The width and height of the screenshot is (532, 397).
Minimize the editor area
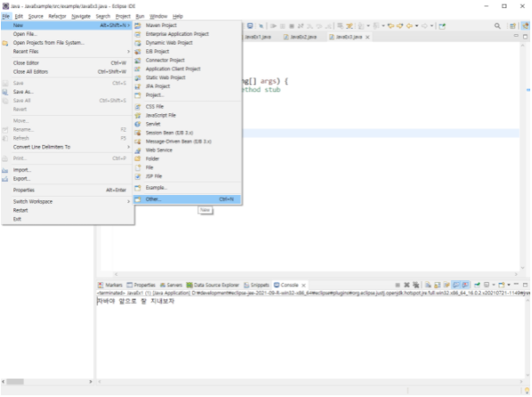[516, 36]
